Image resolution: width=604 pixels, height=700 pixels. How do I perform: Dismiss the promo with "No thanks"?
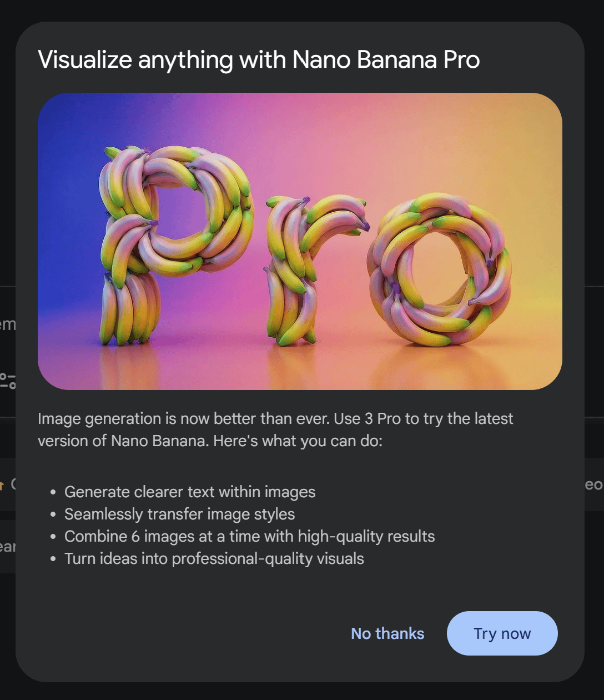[387, 633]
